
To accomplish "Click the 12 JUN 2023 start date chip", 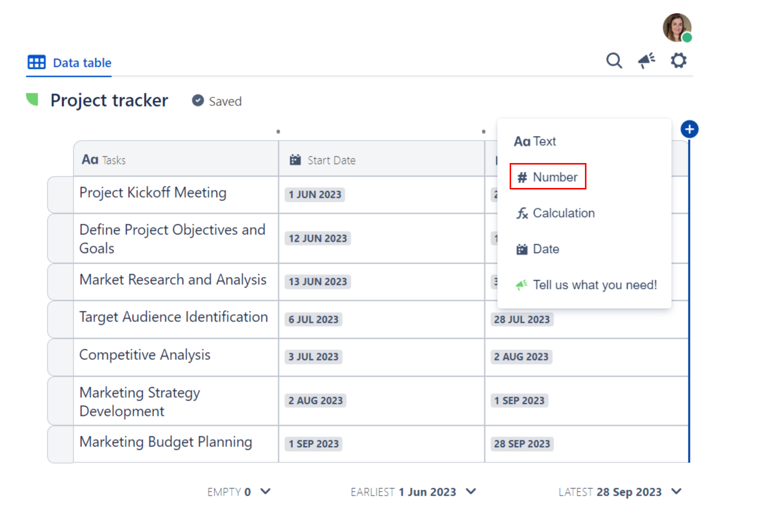I will pyautogui.click(x=318, y=238).
